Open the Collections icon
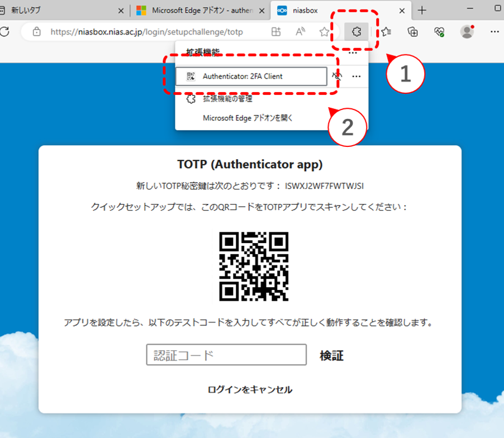The image size is (504, 438). pos(413,31)
